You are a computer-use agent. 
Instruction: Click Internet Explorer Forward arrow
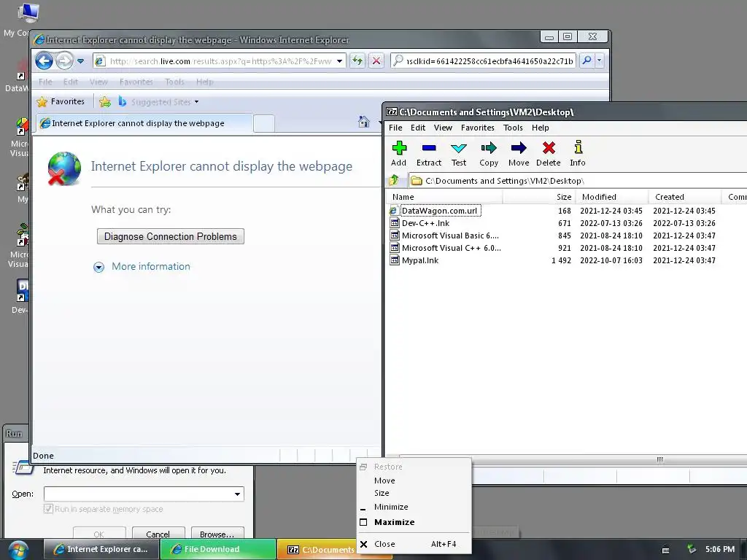click(64, 61)
